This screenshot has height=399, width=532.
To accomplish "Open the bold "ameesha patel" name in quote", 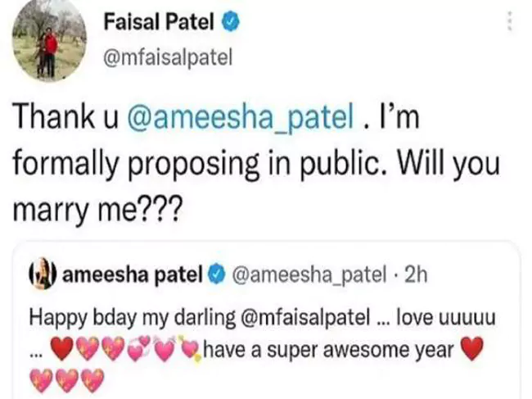I will [x=133, y=276].
